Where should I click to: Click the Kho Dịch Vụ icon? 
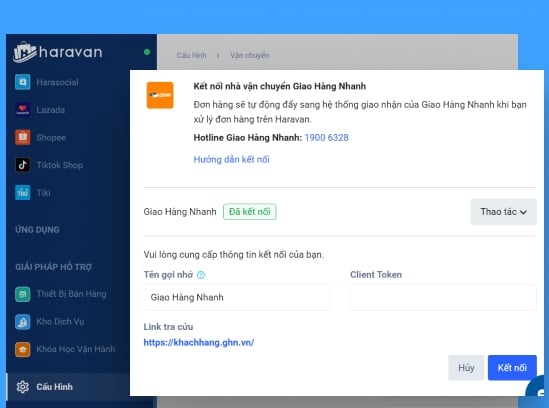(23, 321)
